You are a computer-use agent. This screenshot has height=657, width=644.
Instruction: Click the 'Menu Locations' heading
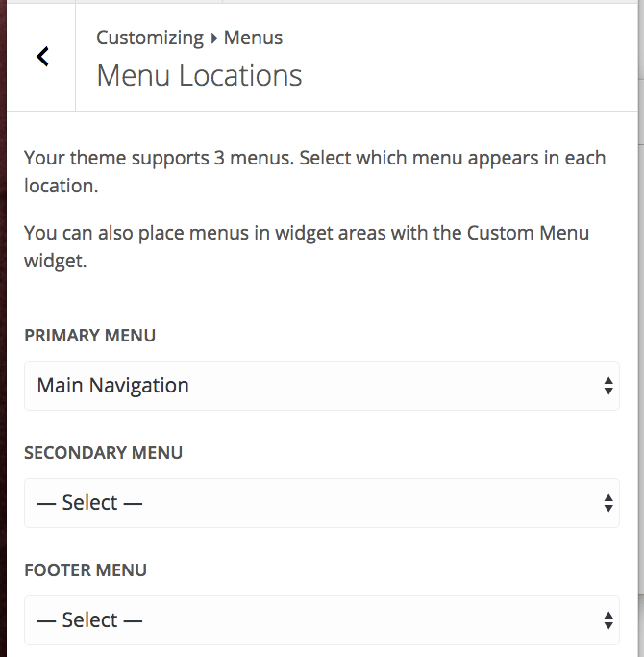coord(199,76)
